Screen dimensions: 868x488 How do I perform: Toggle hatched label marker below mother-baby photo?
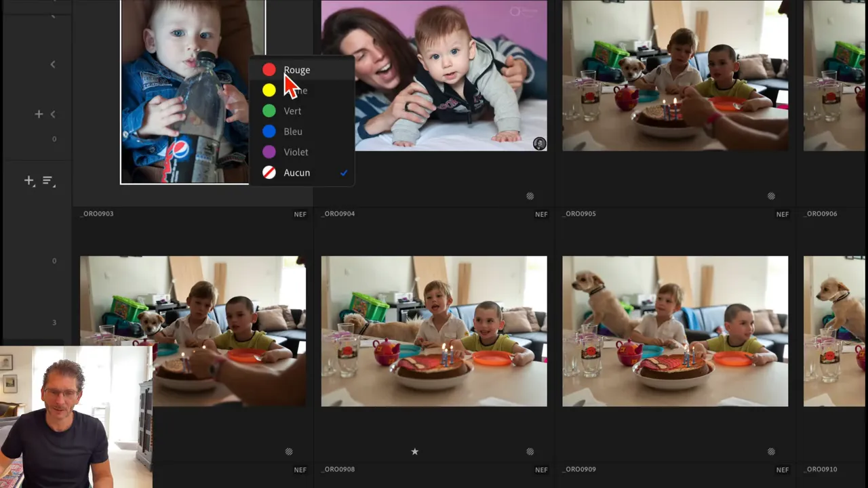coord(530,196)
